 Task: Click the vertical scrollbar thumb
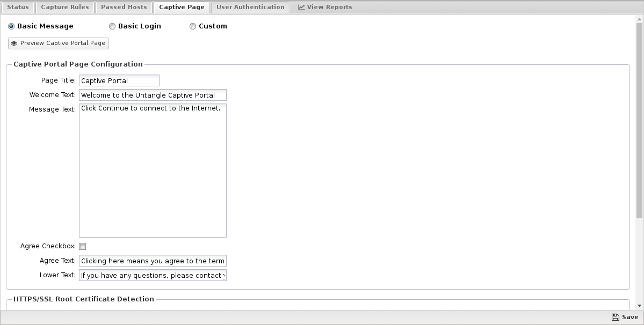(x=639, y=121)
